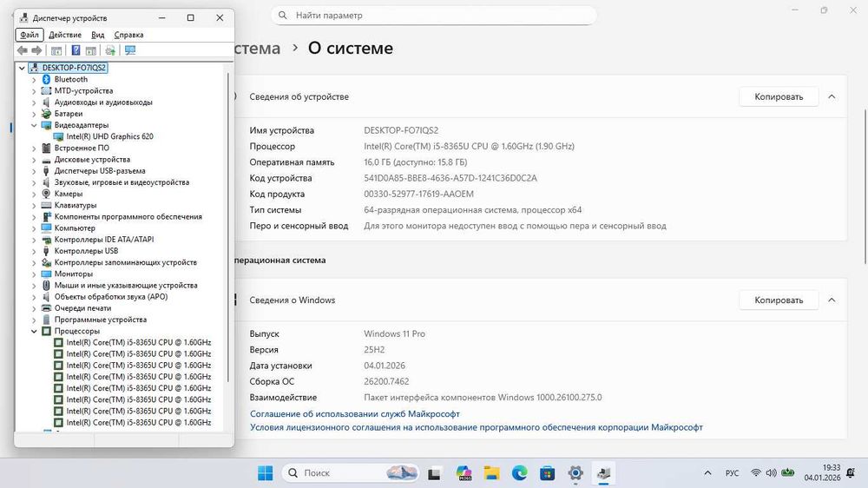Collapse the Сведения об устройстве section
Image resolution: width=868 pixels, height=488 pixels.
coord(832,96)
